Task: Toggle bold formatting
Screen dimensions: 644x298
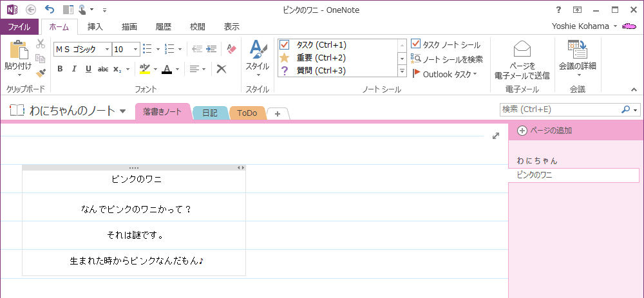Action: pos(60,69)
